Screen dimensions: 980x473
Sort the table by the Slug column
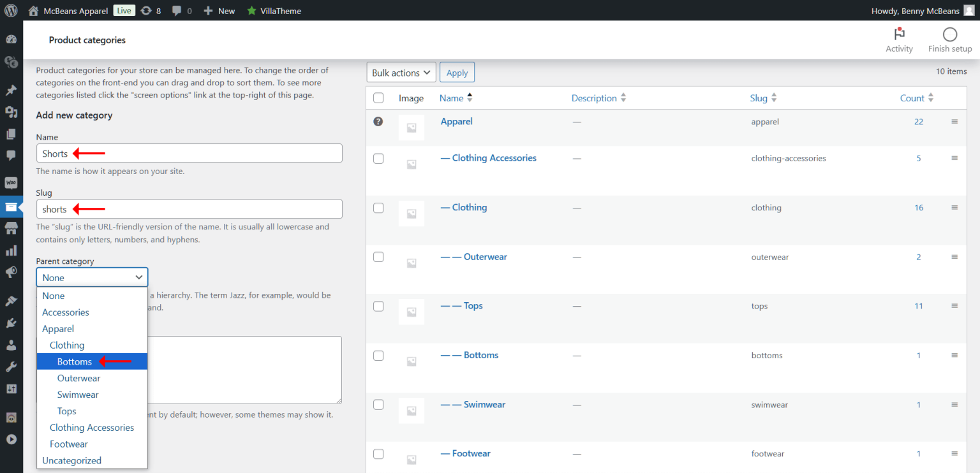[x=763, y=98]
